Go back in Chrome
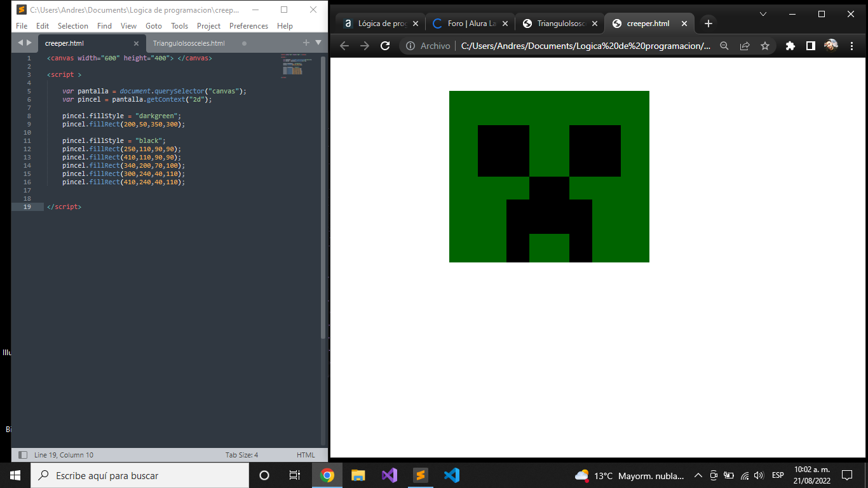 pos(344,46)
